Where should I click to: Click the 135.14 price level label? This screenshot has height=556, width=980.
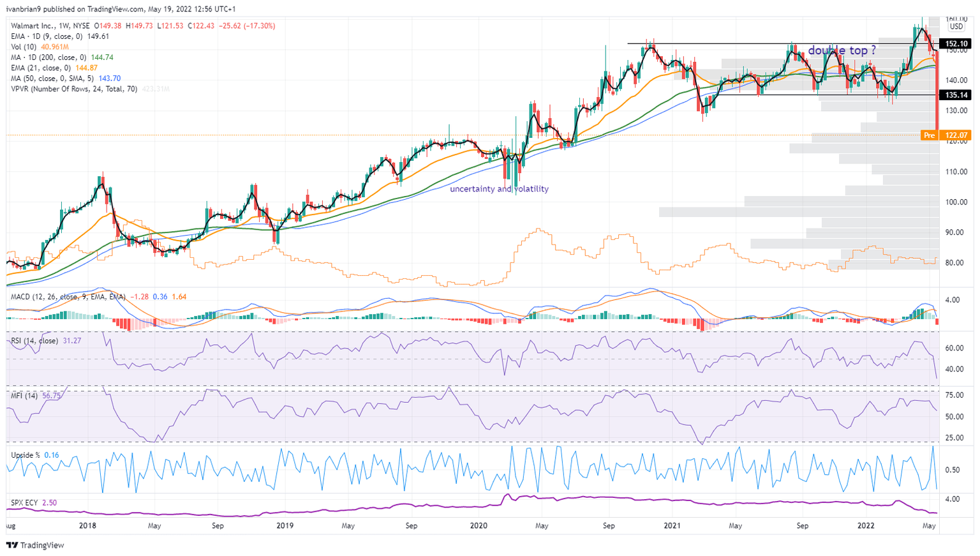956,95
